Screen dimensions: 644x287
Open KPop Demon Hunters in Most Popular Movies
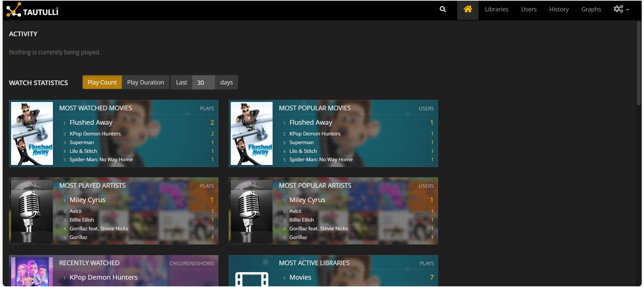coord(315,133)
